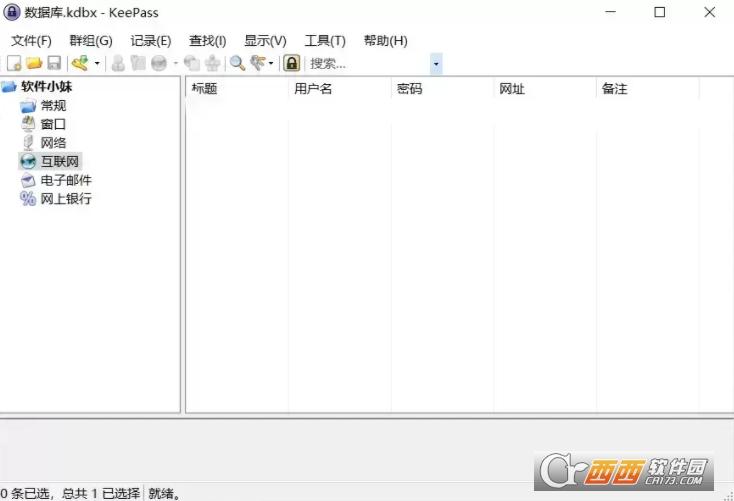Image resolution: width=734 pixels, height=501 pixels.
Task: Open the 群组(G) menu
Action: (x=91, y=41)
